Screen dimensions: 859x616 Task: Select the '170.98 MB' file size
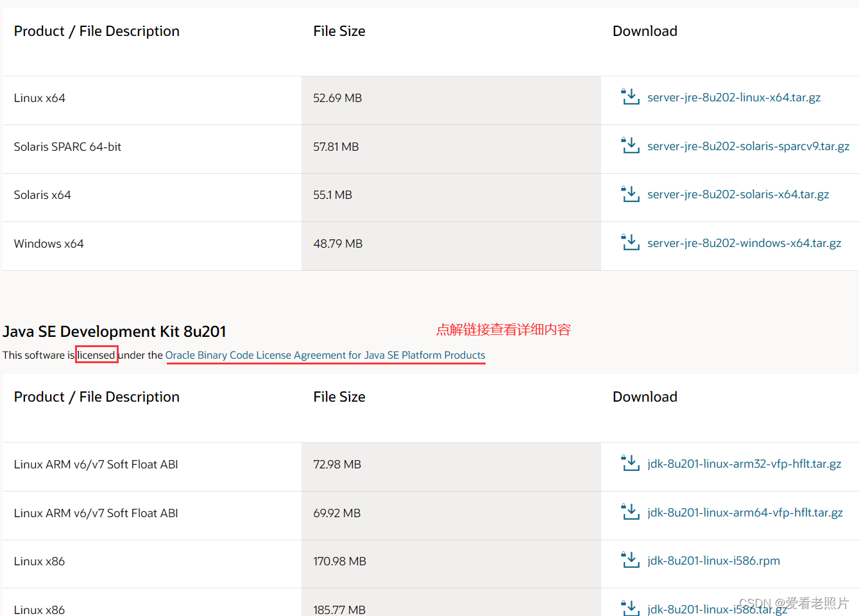(340, 561)
